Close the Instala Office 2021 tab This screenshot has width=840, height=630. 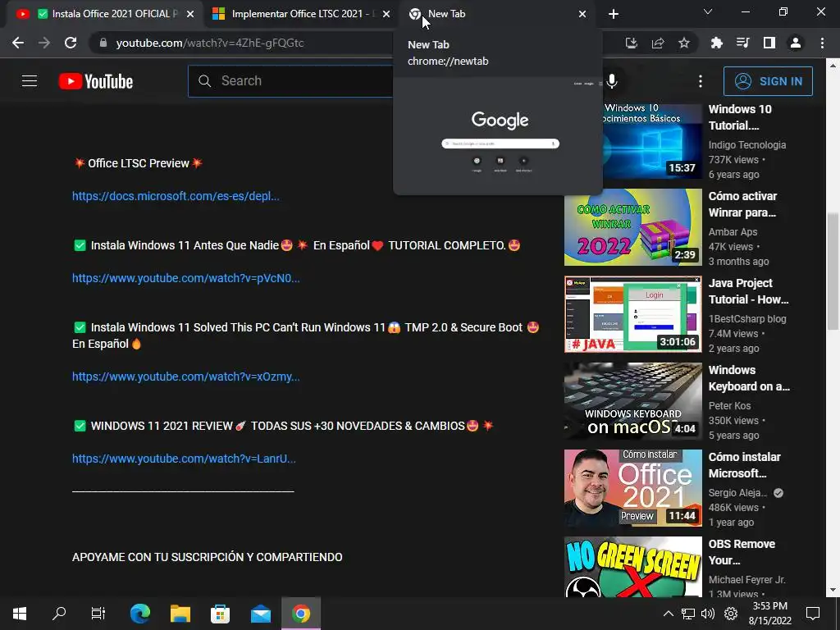tap(189, 14)
